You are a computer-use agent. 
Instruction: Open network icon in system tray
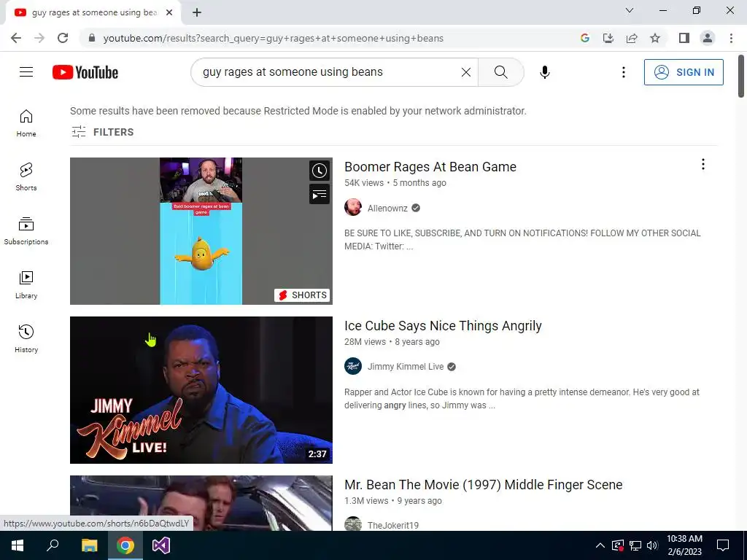tap(635, 545)
